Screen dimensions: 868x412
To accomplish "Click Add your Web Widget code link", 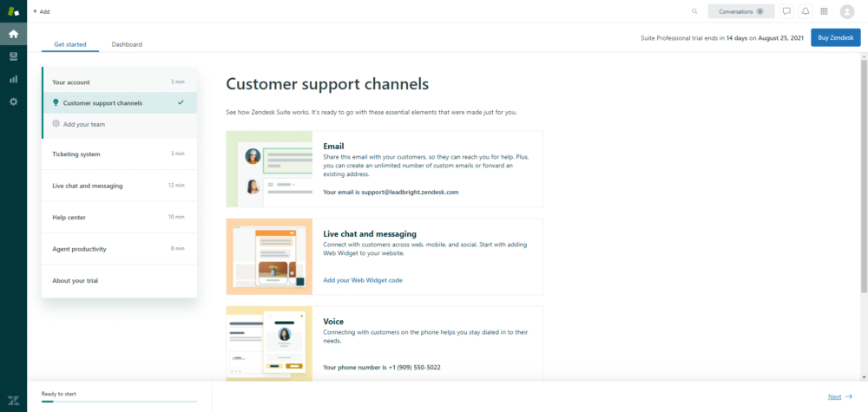I will coord(363,280).
